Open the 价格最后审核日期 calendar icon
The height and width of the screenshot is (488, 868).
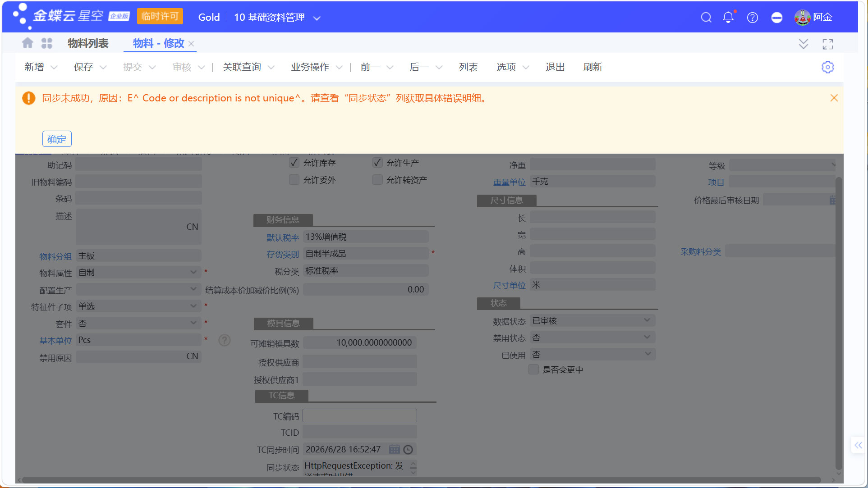832,200
